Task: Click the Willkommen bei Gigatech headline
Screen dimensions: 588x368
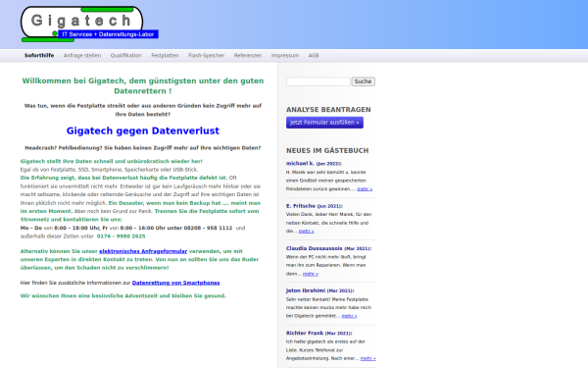Action: (x=143, y=86)
